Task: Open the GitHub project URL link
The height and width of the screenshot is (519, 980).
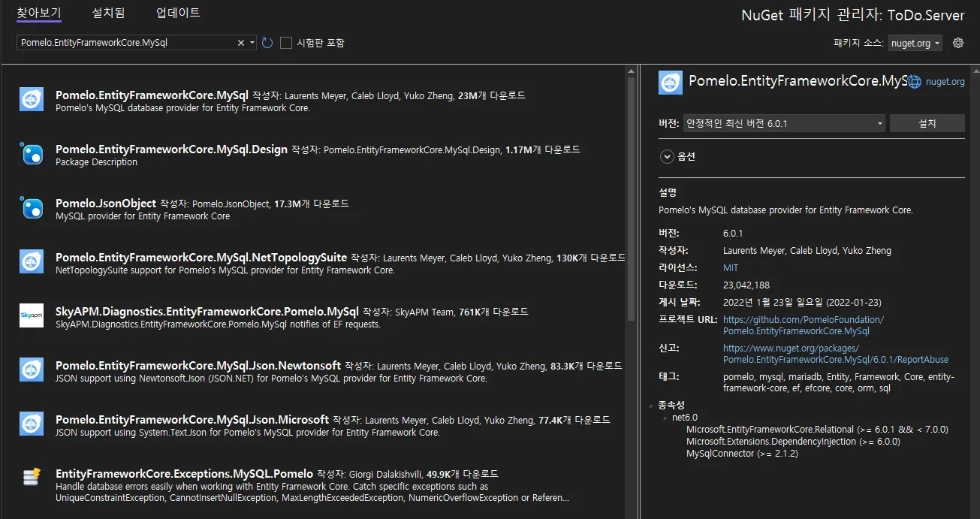Action: [x=804, y=325]
